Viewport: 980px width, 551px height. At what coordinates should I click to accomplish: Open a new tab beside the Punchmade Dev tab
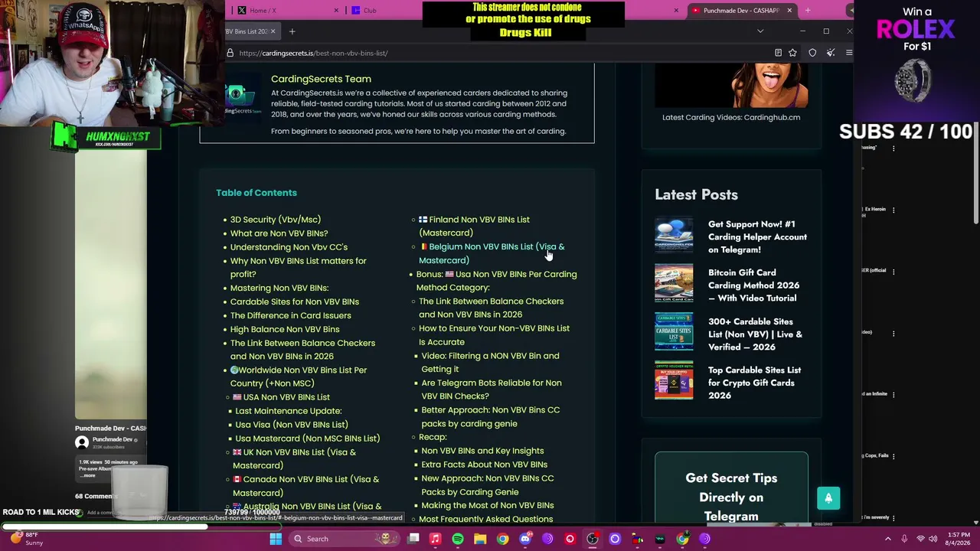tap(807, 10)
